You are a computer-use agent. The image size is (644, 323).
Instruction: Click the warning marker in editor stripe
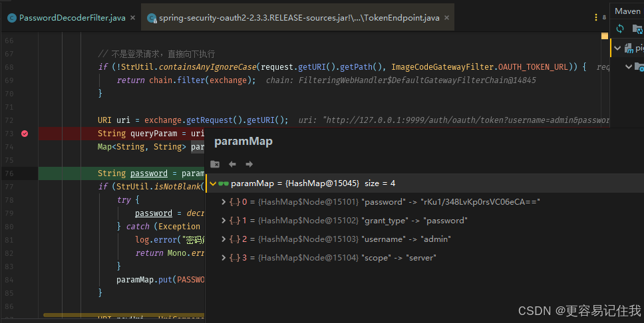pyautogui.click(x=605, y=36)
